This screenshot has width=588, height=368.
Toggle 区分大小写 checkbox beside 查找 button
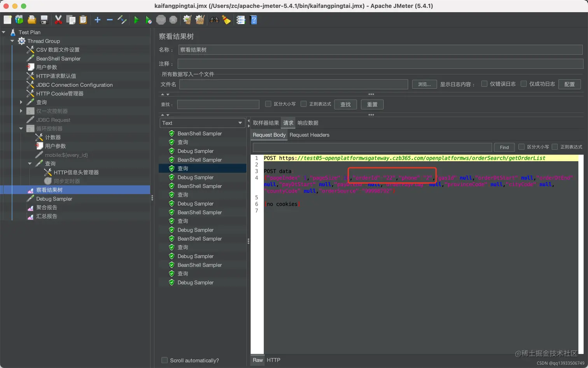[x=268, y=104]
